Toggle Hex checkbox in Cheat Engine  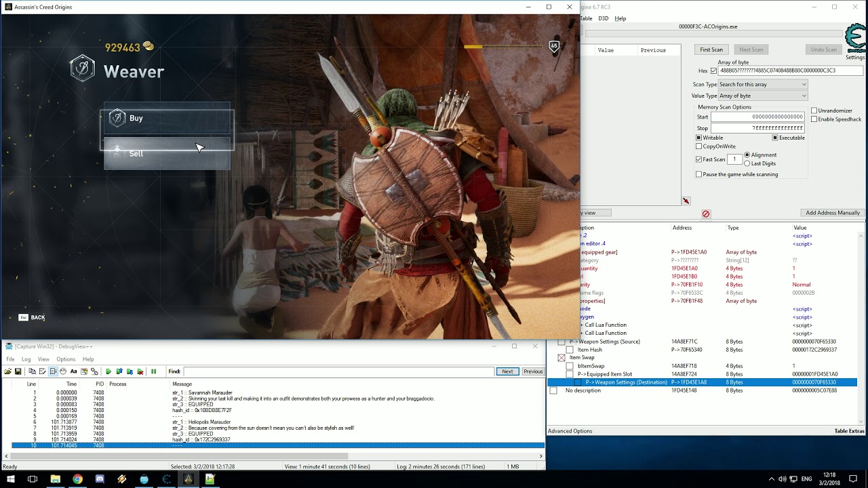(713, 70)
